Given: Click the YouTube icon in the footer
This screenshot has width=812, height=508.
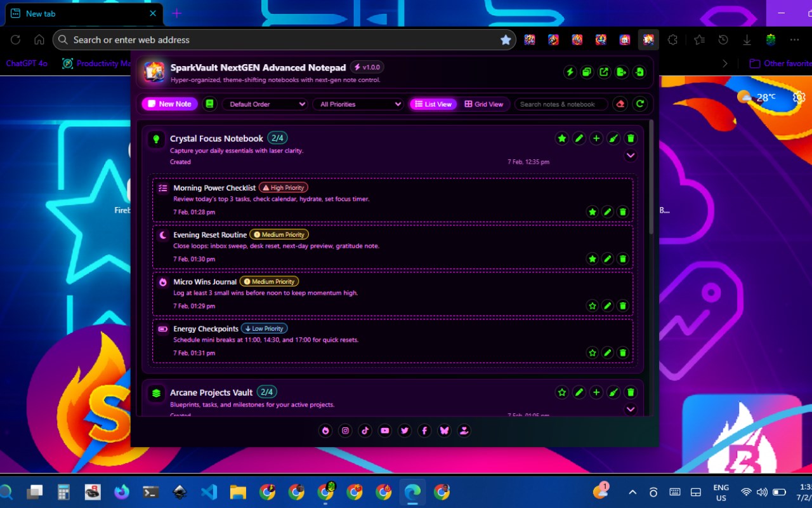Looking at the screenshot, I should [385, 431].
